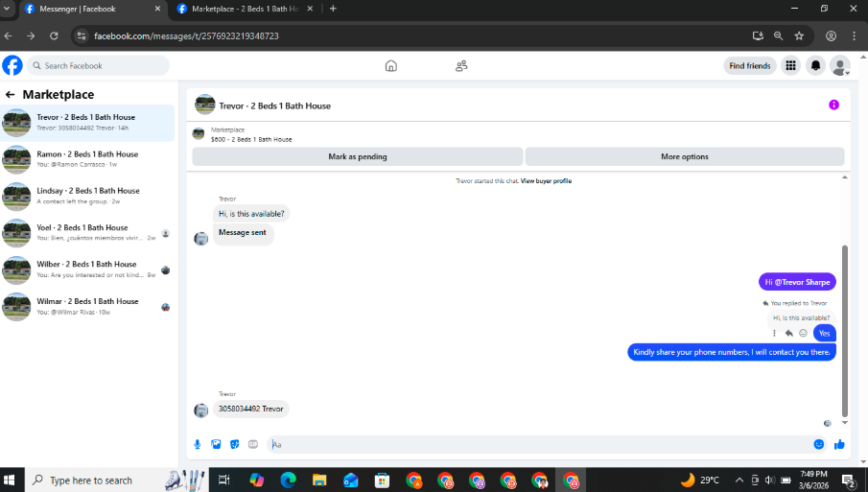Open Ramon conversation in chat list

click(87, 159)
